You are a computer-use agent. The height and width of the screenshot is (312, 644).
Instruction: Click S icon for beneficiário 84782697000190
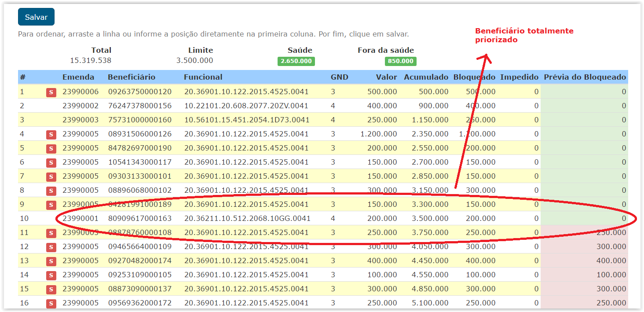coord(51,148)
